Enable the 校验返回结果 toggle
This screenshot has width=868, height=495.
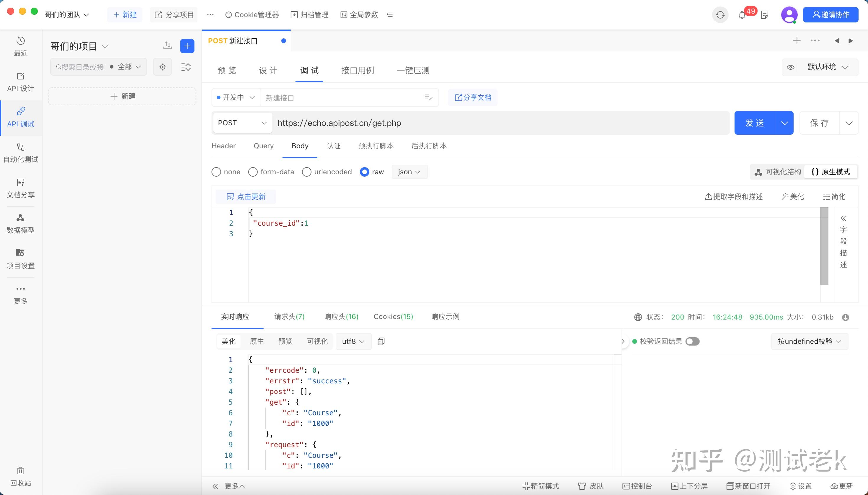(693, 341)
